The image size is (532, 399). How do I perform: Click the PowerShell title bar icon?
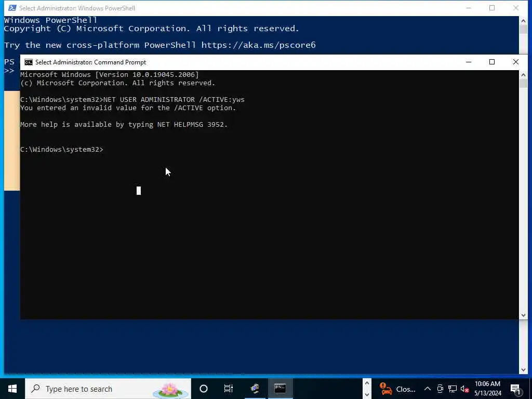point(12,8)
